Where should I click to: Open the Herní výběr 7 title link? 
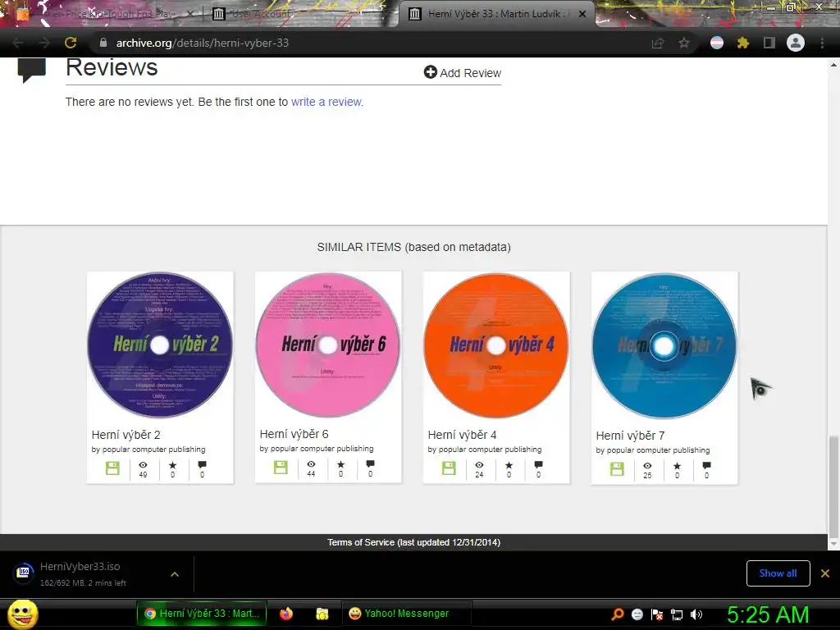[x=630, y=436]
